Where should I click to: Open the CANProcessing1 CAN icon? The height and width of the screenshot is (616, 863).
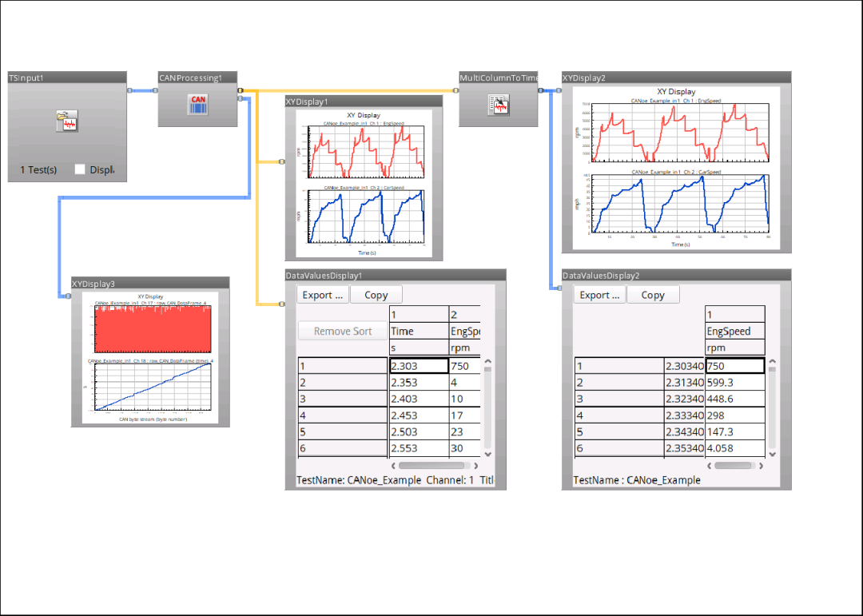pyautogui.click(x=198, y=105)
